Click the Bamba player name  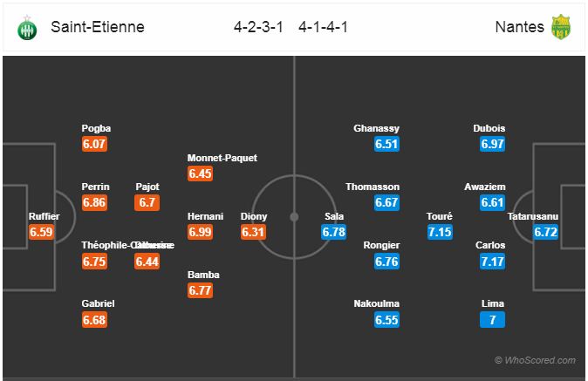click(x=203, y=275)
